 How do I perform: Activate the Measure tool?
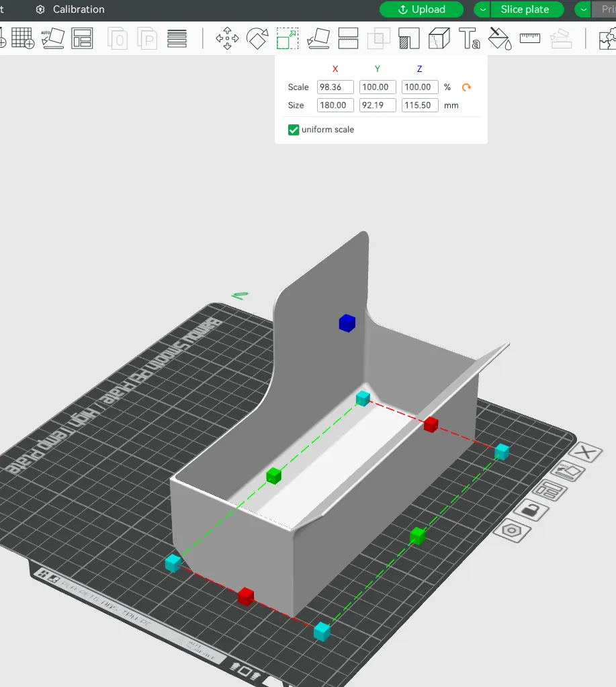click(x=530, y=38)
